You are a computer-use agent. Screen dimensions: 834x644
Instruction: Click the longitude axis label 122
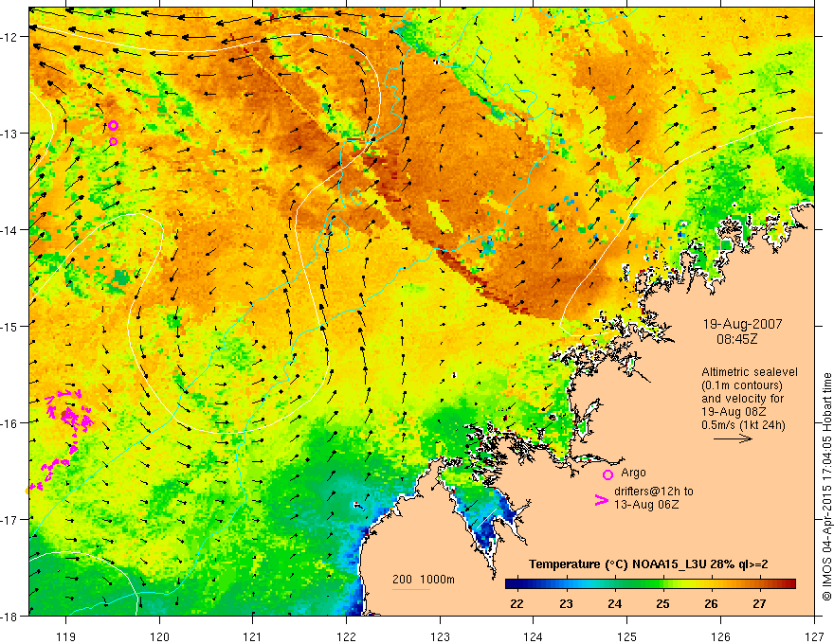click(346, 636)
